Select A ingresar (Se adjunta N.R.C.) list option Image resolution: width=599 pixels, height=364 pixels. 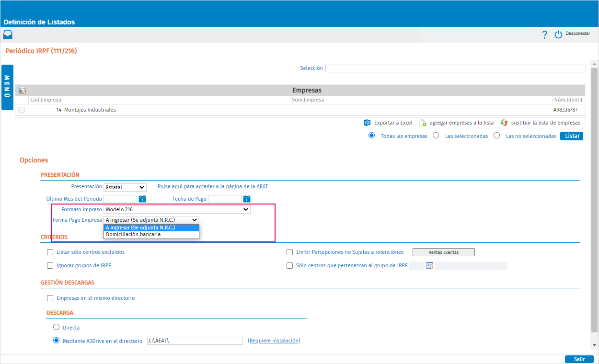click(x=151, y=228)
